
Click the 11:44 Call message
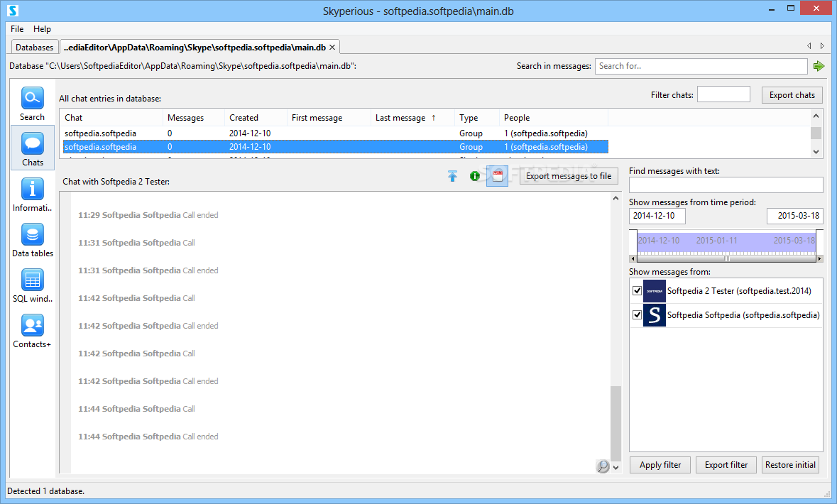136,409
